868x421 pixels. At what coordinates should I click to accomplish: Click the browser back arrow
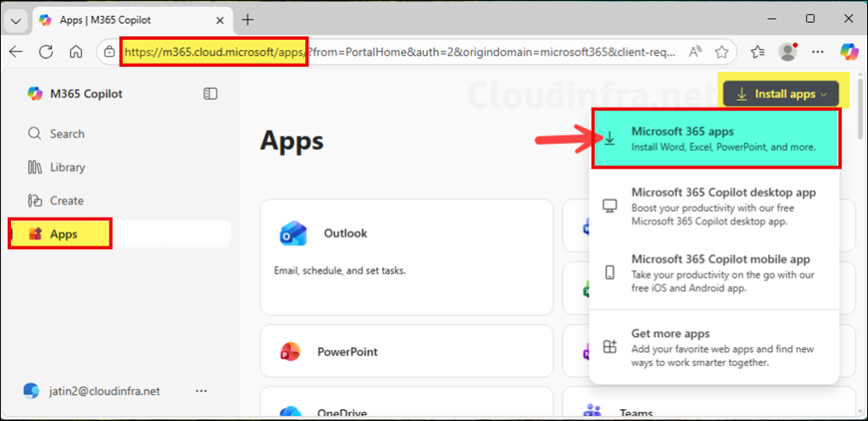(16, 52)
